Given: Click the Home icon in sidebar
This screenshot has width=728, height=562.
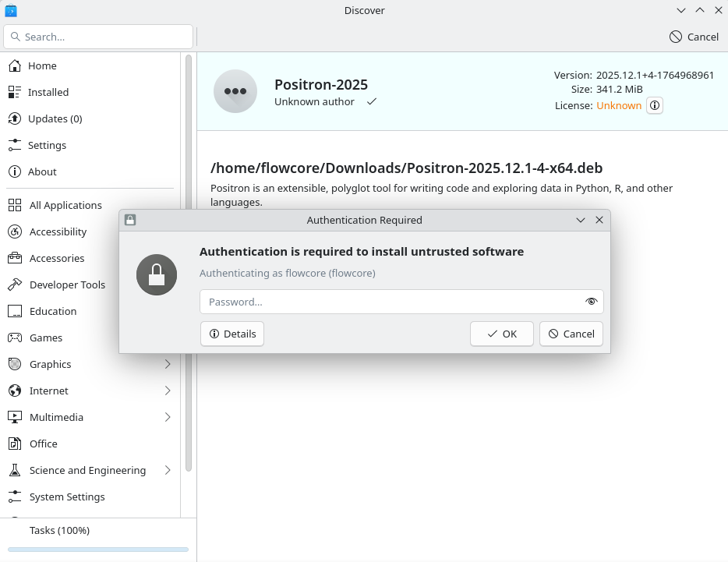Looking at the screenshot, I should [x=14, y=66].
